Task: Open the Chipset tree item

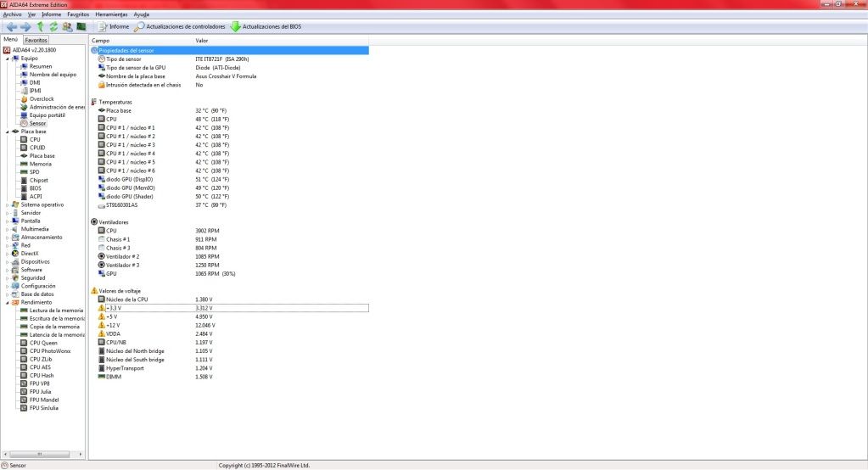Action: pyautogui.click(x=39, y=181)
